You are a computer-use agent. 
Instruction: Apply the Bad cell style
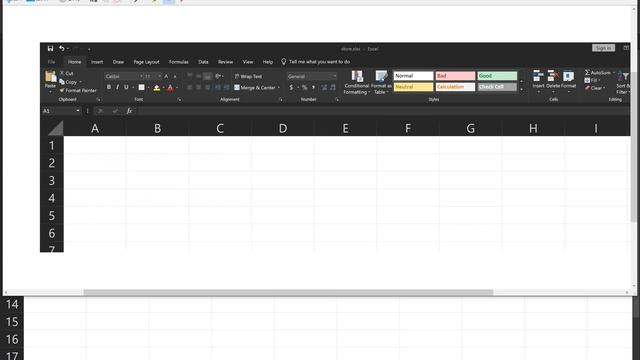[x=455, y=76]
